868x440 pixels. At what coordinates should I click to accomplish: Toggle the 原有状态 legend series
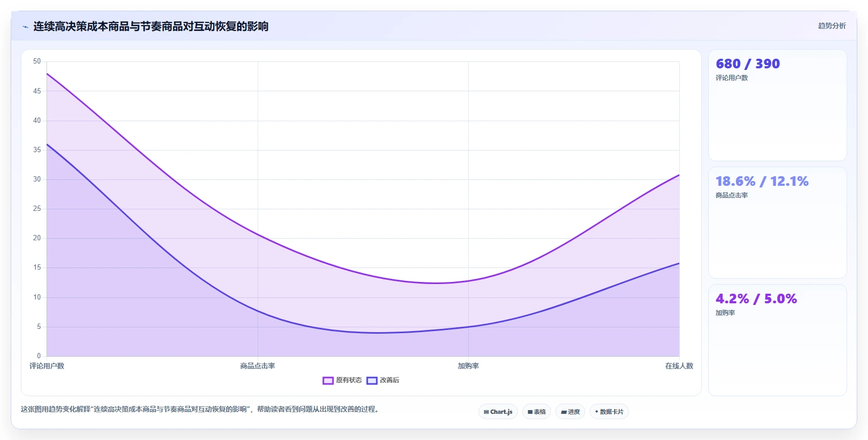pos(342,380)
